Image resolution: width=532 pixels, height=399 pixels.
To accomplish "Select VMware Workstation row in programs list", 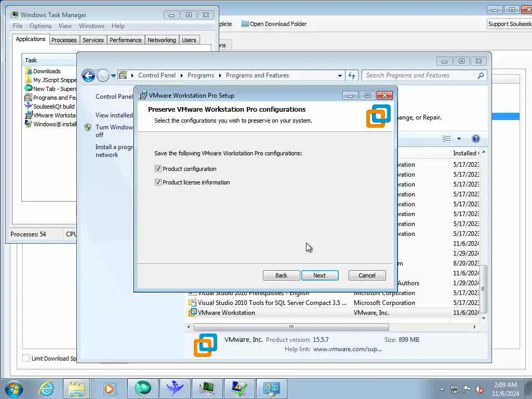I will pos(333,312).
